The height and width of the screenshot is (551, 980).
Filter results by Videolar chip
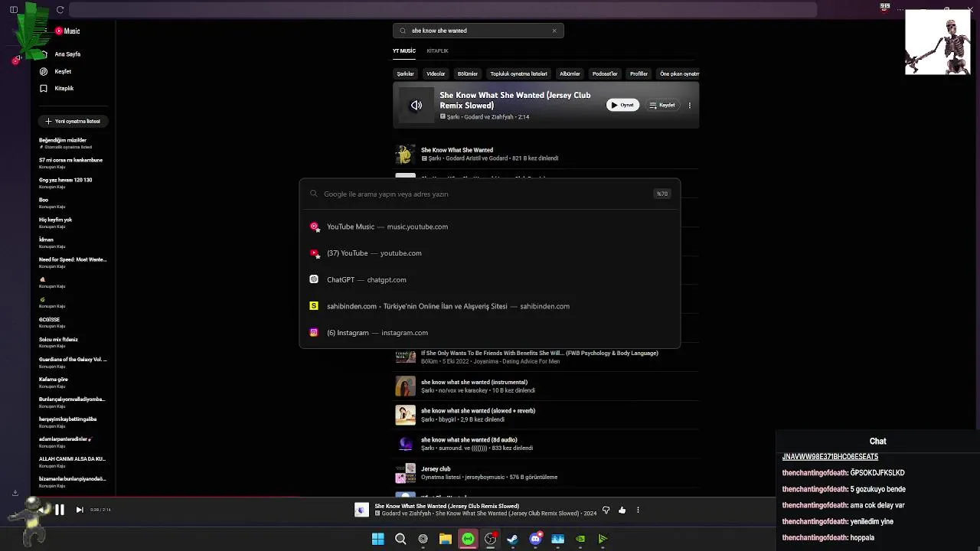[436, 73]
